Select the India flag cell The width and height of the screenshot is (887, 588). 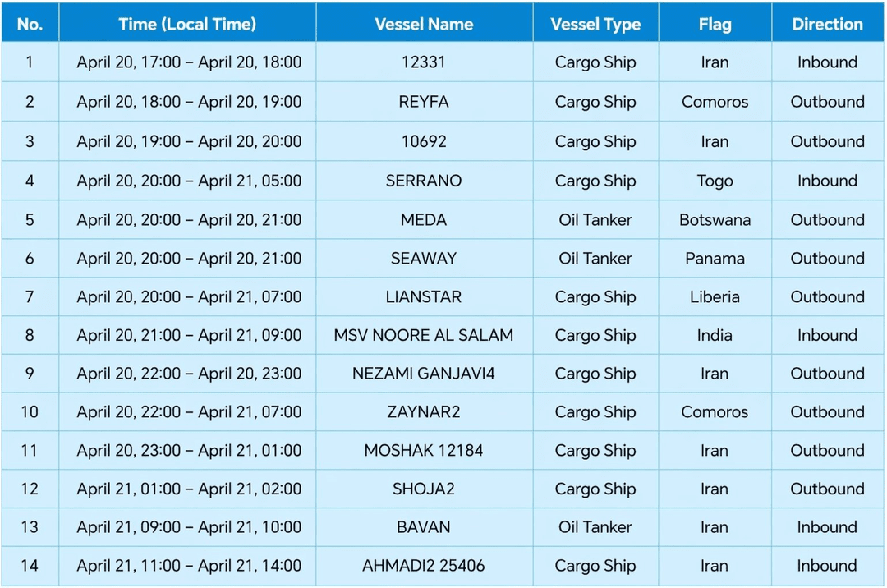[x=715, y=335]
